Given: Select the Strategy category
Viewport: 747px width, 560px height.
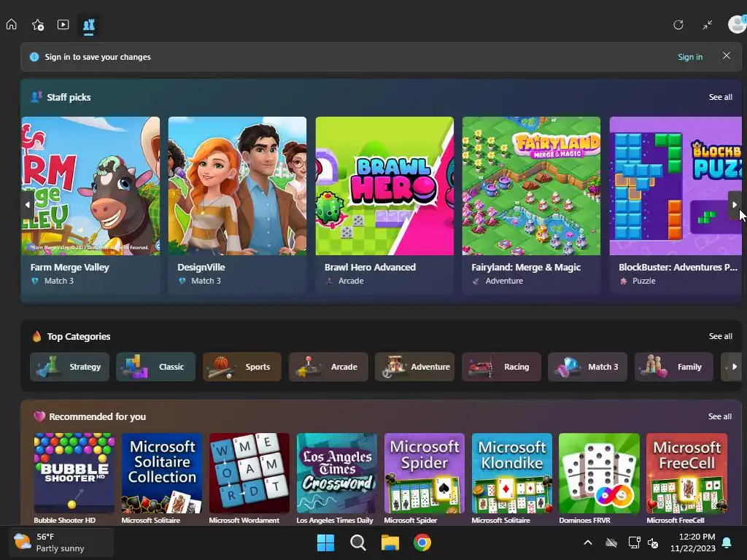Looking at the screenshot, I should click(69, 367).
